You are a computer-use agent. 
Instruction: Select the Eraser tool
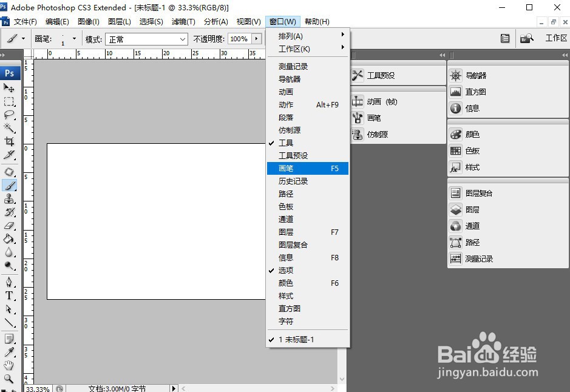pos(10,225)
